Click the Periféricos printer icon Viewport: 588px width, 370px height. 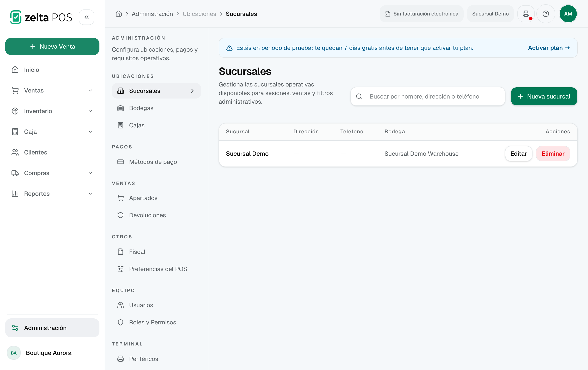121,359
